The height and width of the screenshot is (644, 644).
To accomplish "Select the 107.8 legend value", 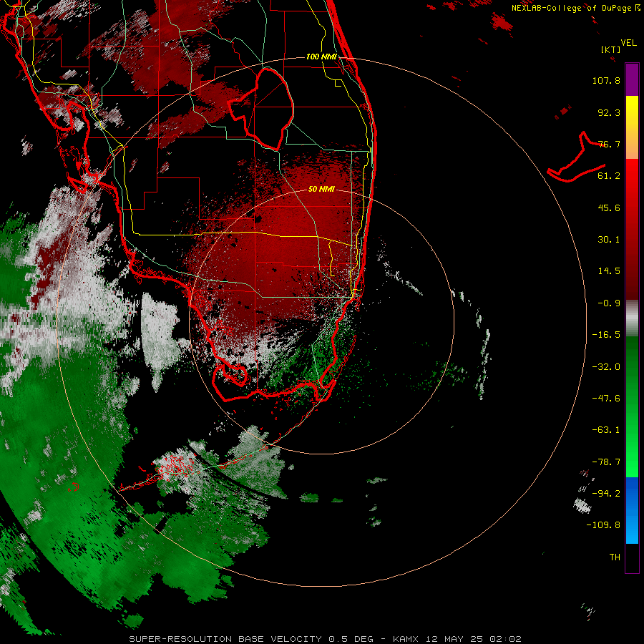I will tap(606, 80).
